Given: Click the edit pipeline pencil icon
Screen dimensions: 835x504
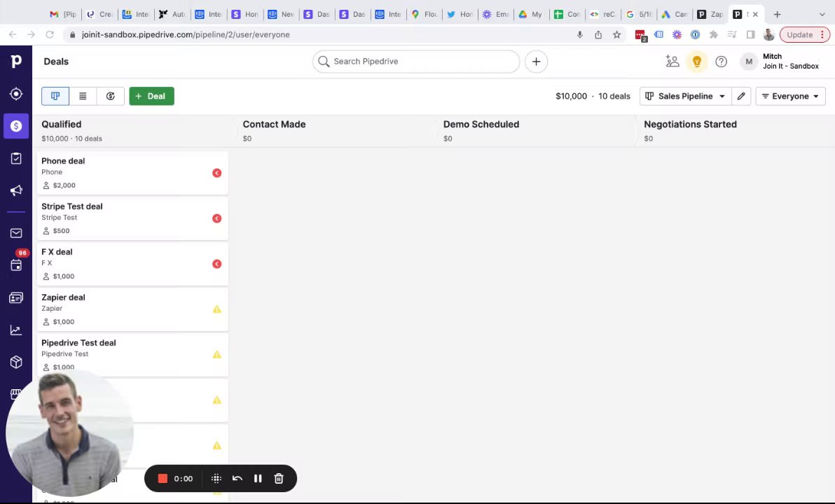Looking at the screenshot, I should (741, 97).
